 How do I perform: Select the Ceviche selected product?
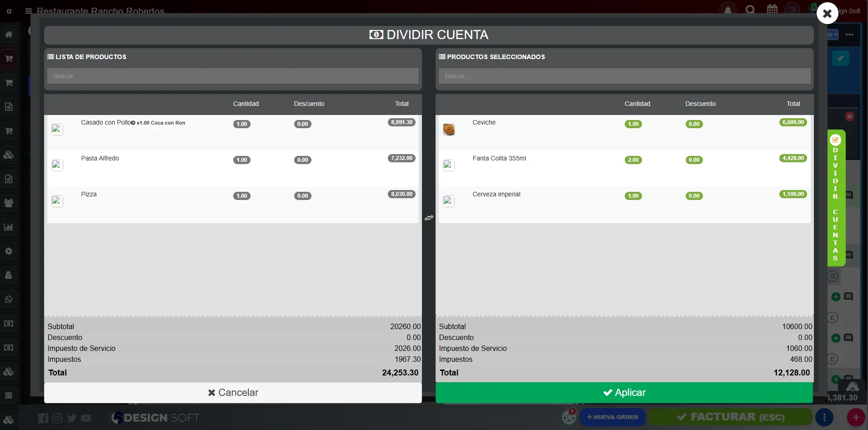tap(624, 133)
